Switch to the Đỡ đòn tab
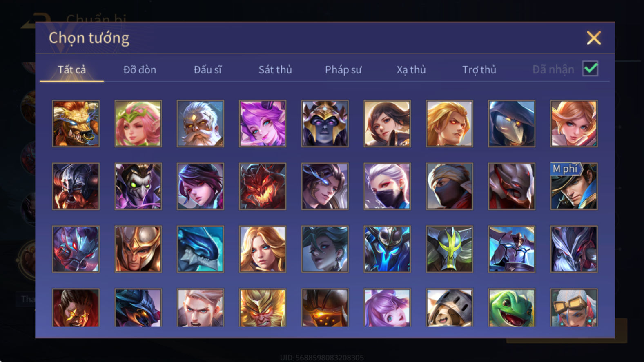644x362 pixels. (140, 70)
